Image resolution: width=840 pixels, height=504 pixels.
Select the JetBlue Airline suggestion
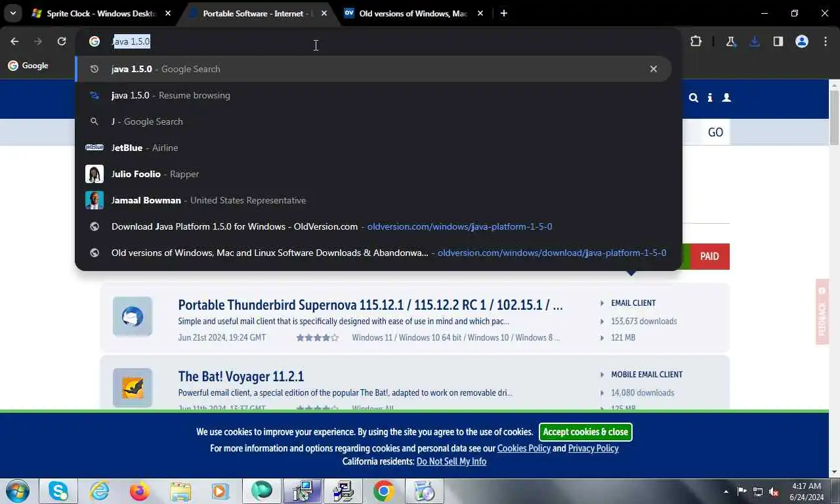point(373,148)
